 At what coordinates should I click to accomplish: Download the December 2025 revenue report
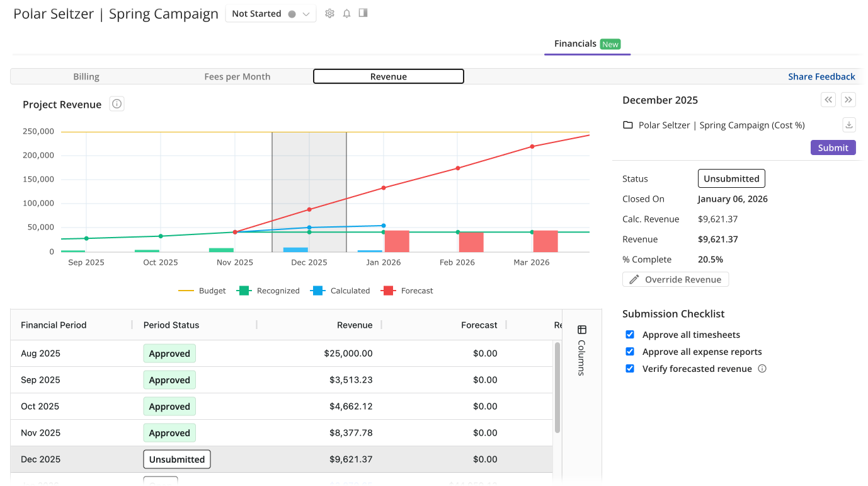coord(848,125)
